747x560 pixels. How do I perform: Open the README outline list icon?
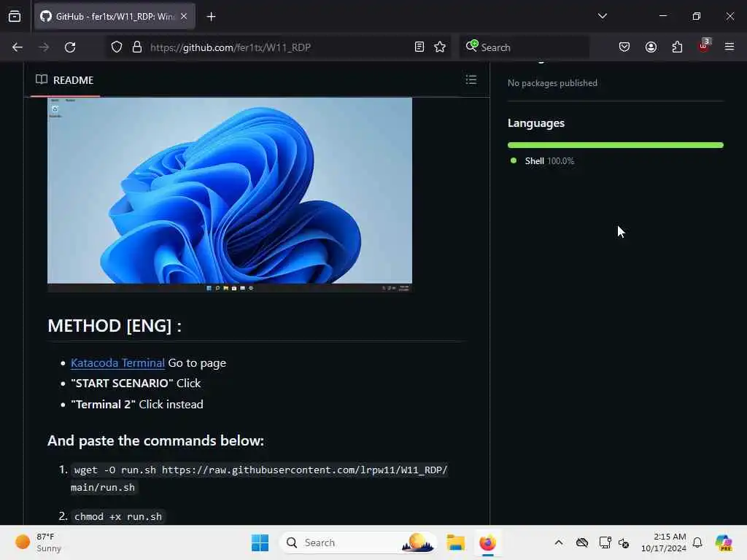tap(471, 79)
